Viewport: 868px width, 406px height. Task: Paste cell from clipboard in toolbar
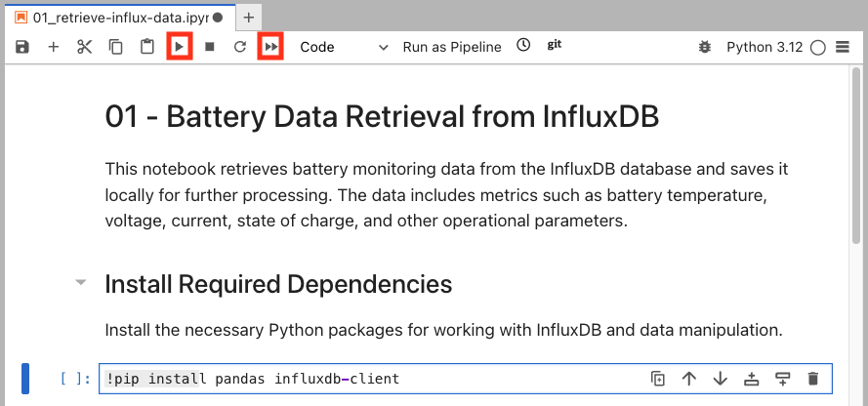[x=146, y=47]
